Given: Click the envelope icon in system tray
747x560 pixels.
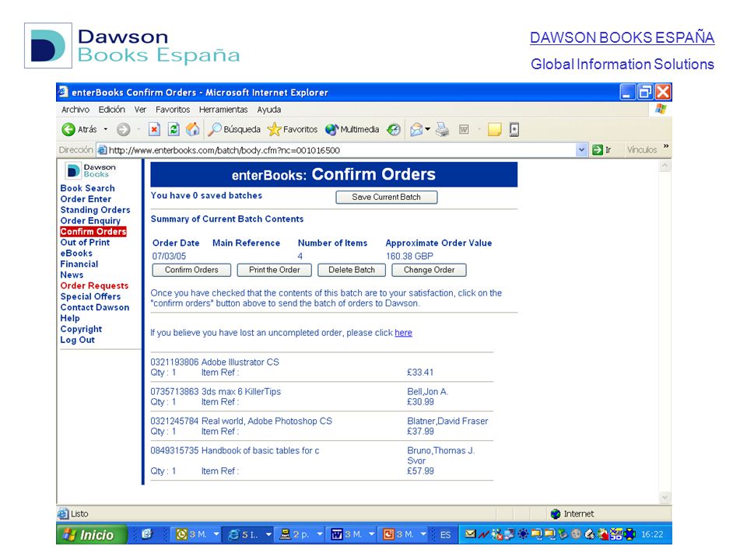Looking at the screenshot, I should (470, 534).
